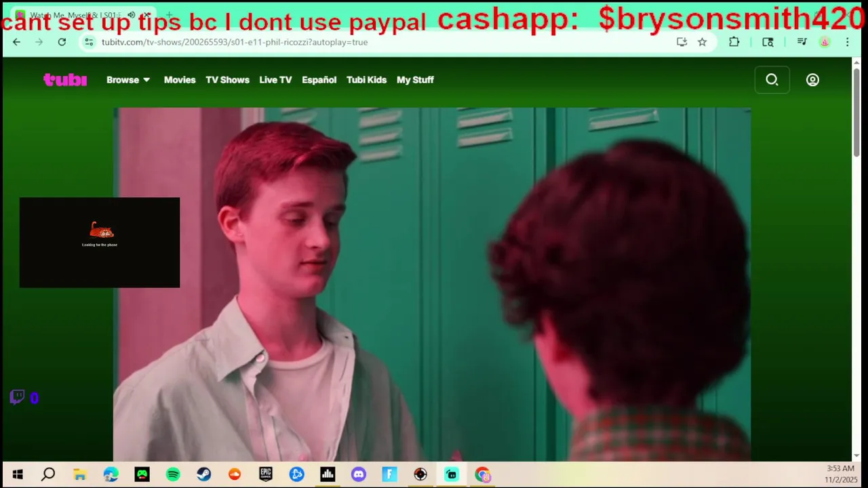
Task: Open Microsoft Edge from the taskbar
Action: pyautogui.click(x=111, y=474)
